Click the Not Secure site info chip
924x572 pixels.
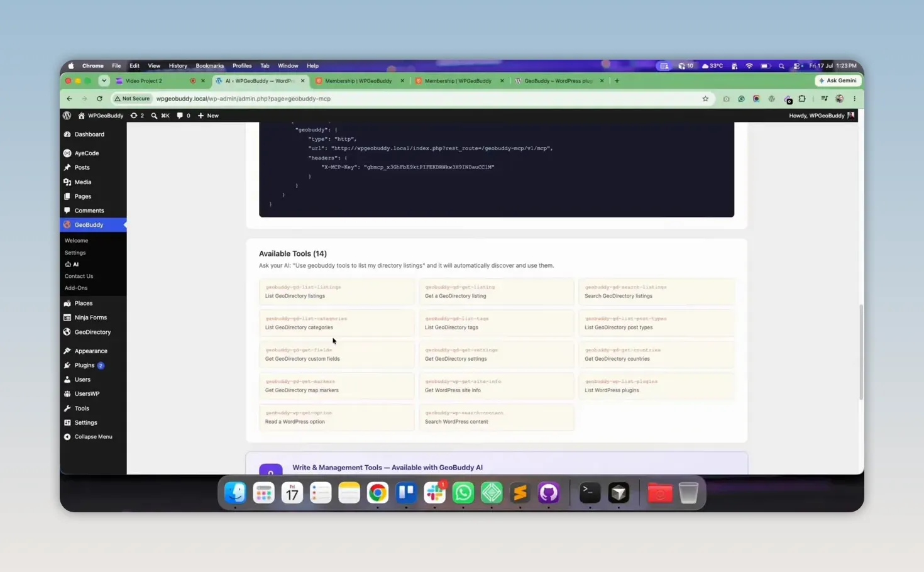132,99
